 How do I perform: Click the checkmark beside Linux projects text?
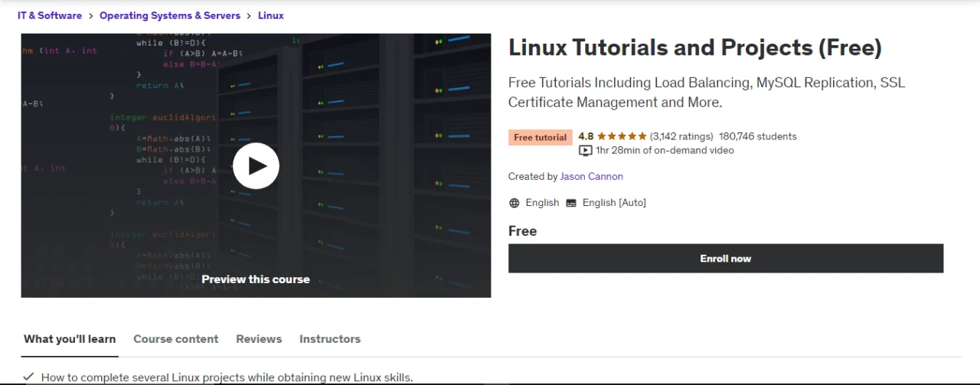coord(28,377)
